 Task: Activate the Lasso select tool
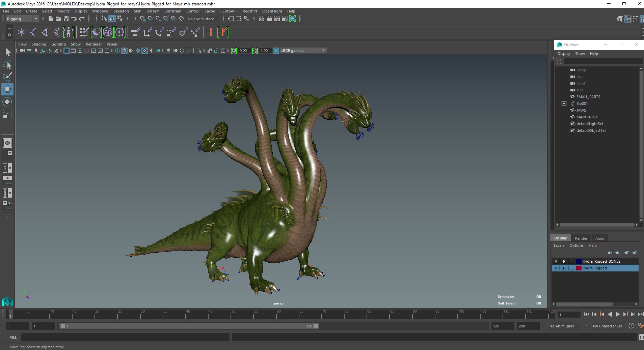coord(7,64)
